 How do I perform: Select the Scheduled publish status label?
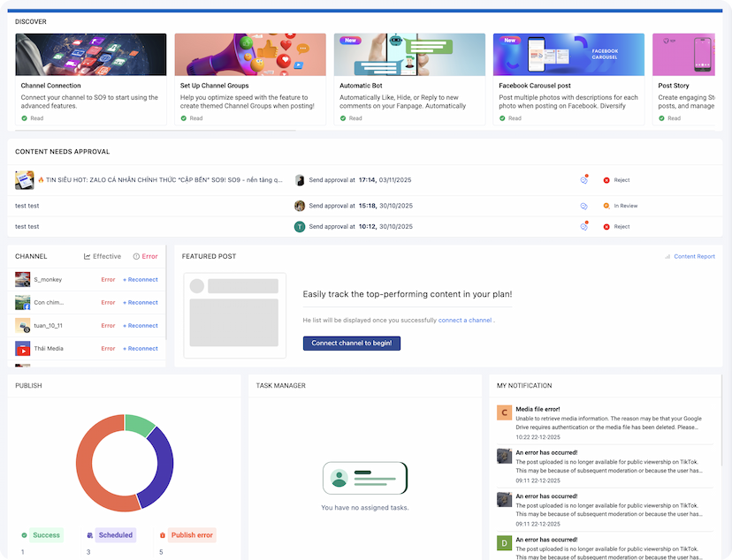point(115,535)
